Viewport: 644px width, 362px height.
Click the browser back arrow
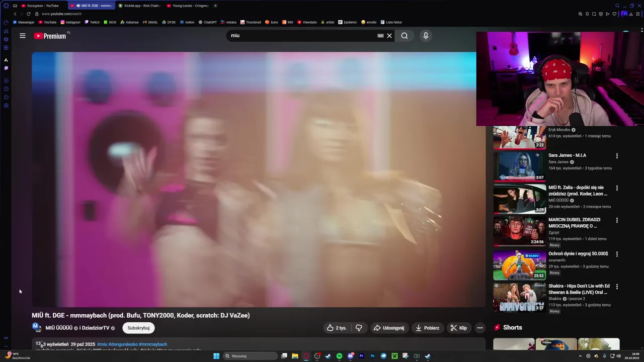pyautogui.click(x=15, y=14)
